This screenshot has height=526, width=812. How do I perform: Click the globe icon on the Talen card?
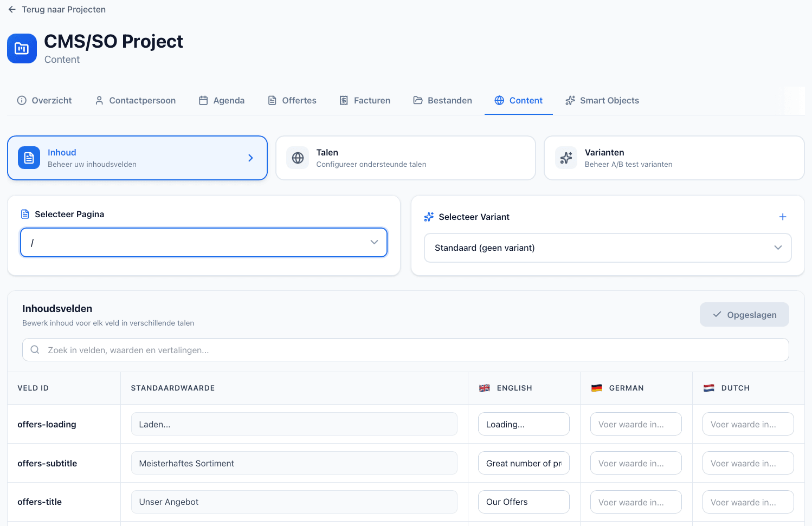pos(298,158)
